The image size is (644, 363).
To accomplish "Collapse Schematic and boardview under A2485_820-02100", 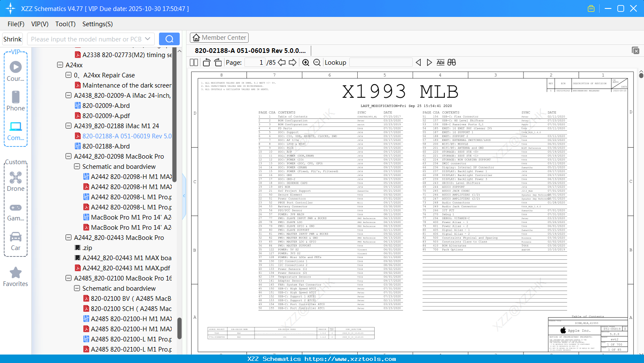I will tap(77, 289).
